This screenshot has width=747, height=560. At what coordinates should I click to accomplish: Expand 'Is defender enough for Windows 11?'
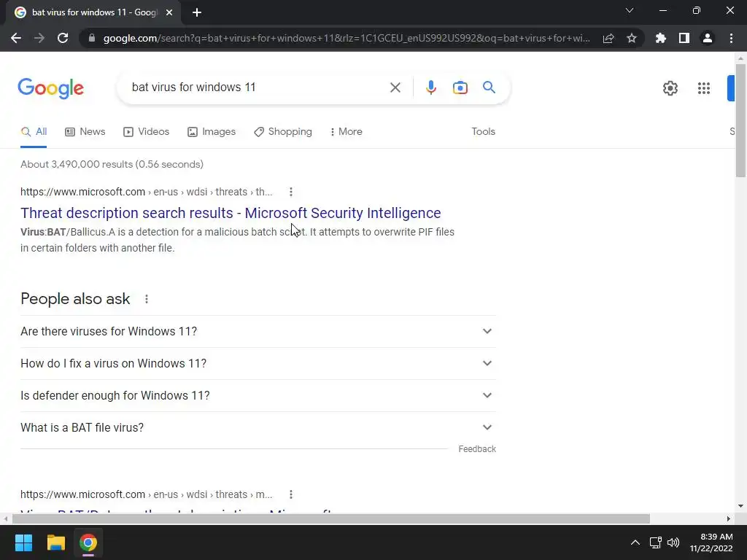point(258,396)
